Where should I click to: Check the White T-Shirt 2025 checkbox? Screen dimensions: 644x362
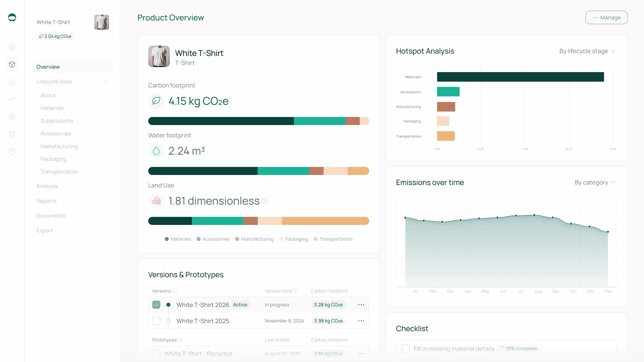[x=156, y=321]
